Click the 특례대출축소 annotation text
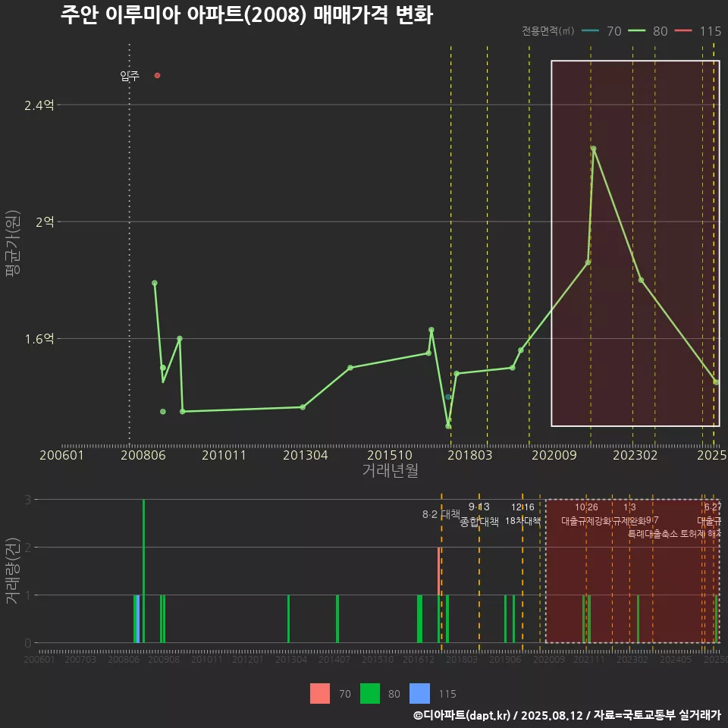 tap(653, 534)
